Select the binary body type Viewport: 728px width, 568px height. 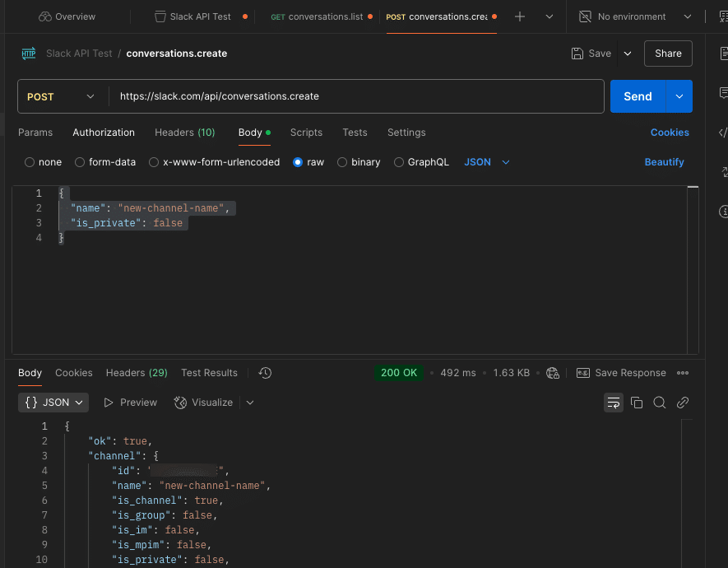coord(359,162)
